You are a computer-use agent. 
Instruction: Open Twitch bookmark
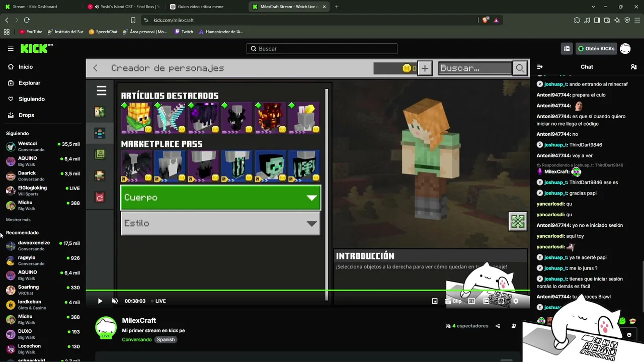[184, 32]
